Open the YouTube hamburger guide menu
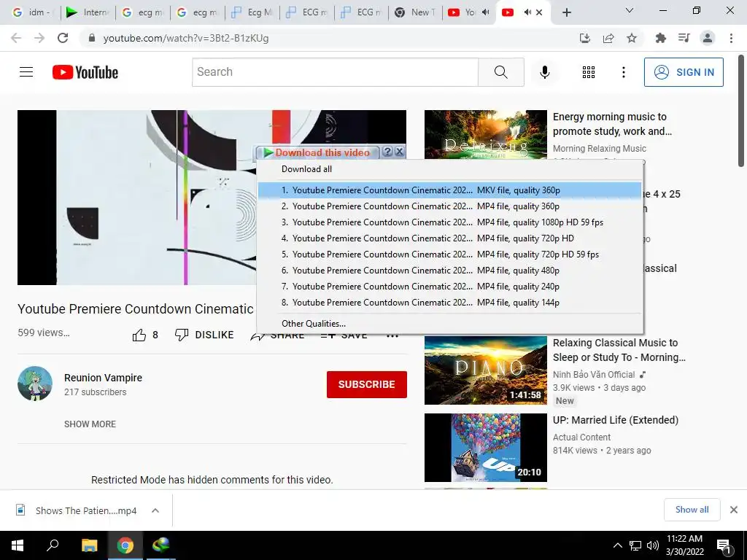Screen dimensions: 747x560 [26, 72]
